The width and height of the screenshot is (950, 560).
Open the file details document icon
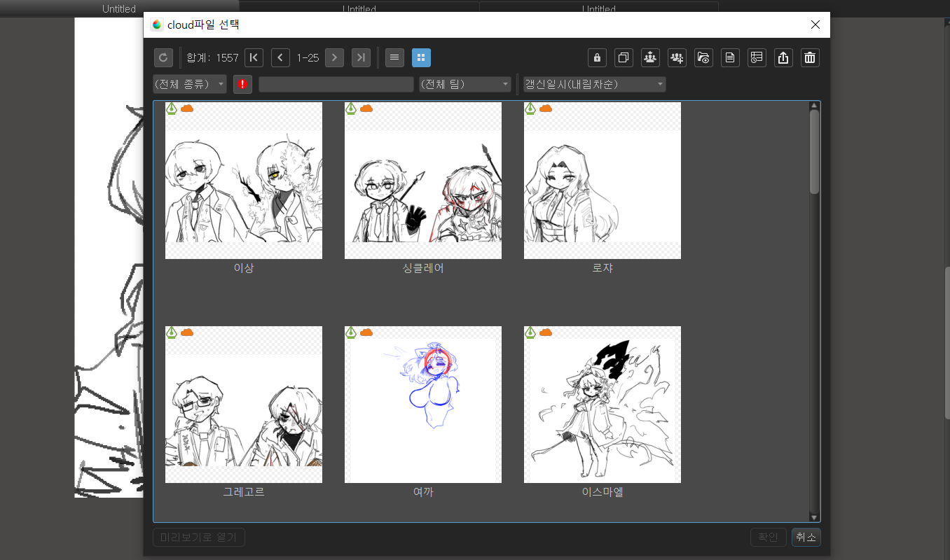[730, 57]
